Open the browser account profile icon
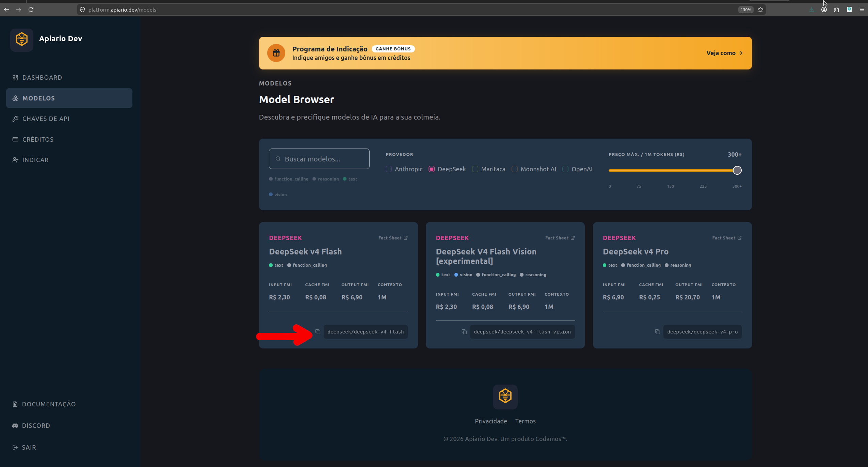This screenshot has width=868, height=467. pos(824,10)
